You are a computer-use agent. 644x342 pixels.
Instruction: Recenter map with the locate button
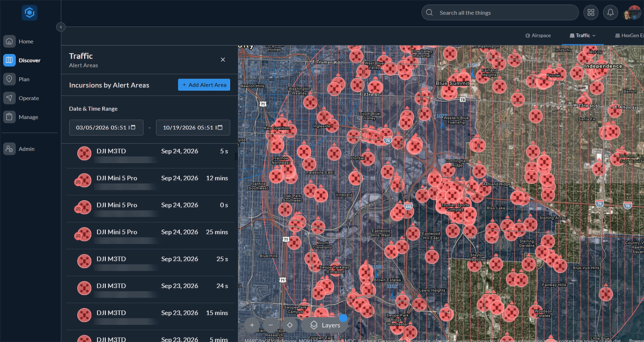(x=289, y=325)
